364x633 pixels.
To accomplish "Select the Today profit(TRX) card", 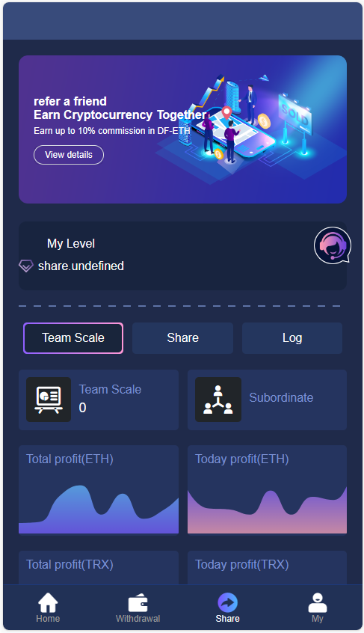I will click(267, 567).
